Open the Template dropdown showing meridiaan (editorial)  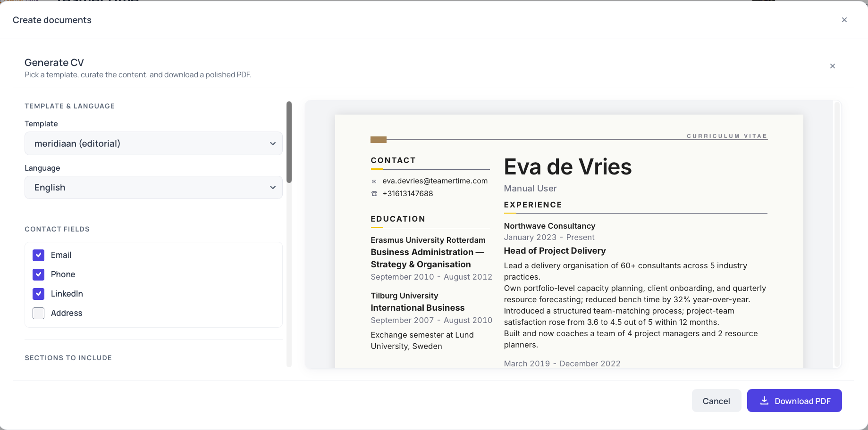coord(153,143)
